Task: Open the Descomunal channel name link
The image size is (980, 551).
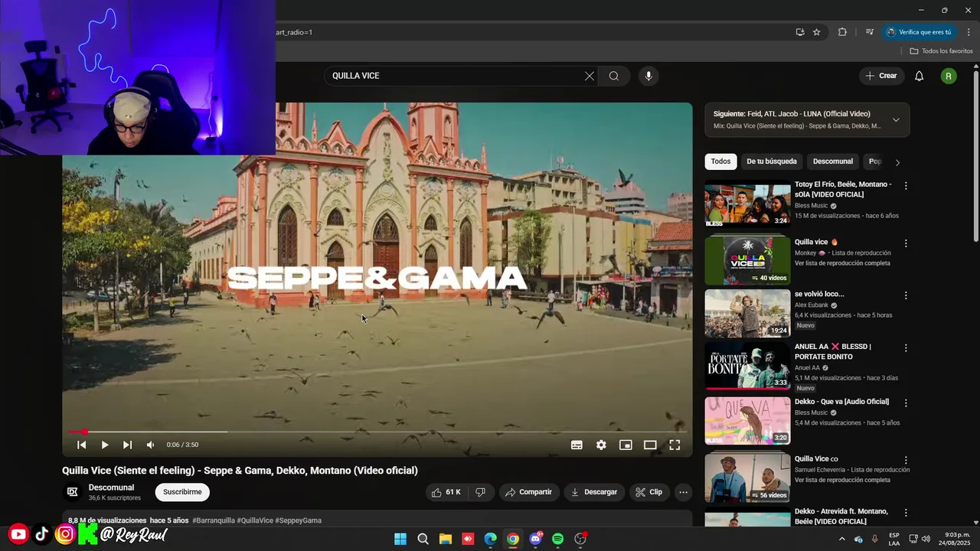Action: coord(111,487)
